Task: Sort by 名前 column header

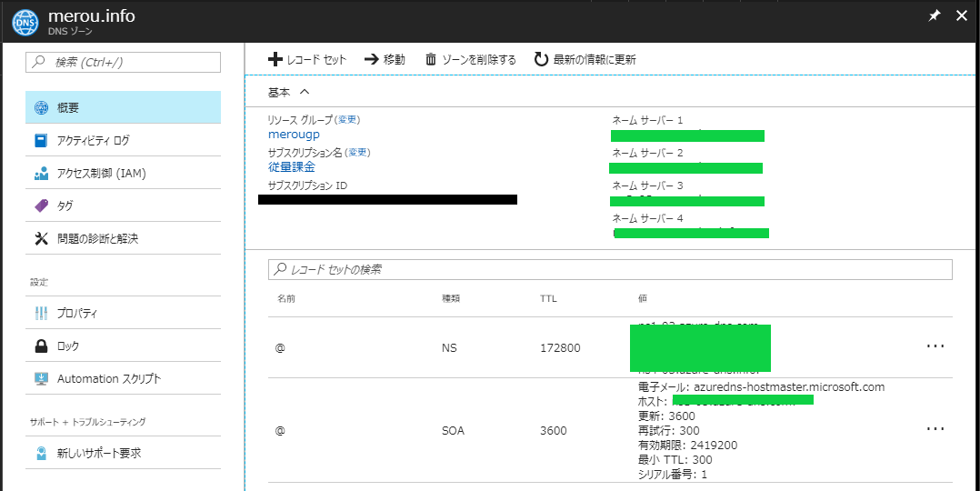Action: [285, 299]
